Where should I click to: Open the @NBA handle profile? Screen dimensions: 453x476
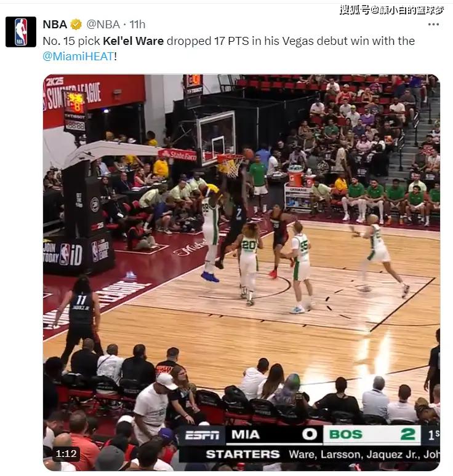pos(103,24)
